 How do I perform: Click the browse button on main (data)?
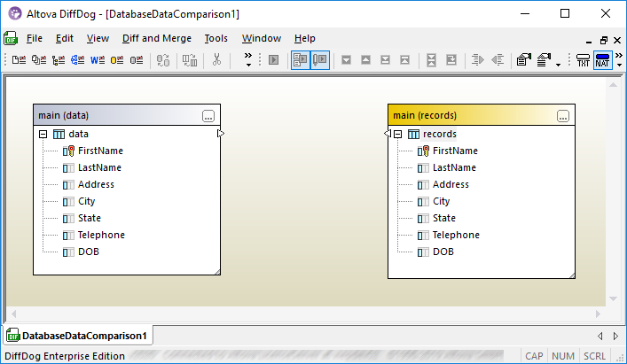tap(208, 116)
